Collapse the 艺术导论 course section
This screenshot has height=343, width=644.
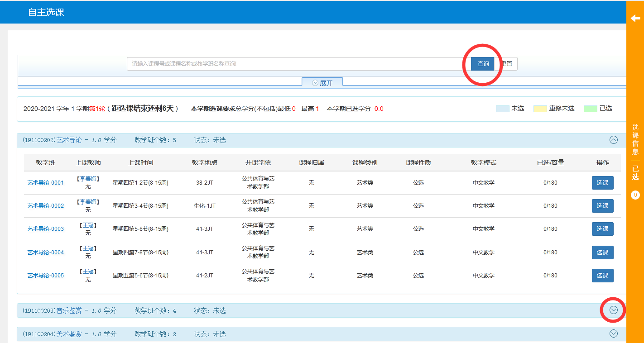tap(614, 140)
